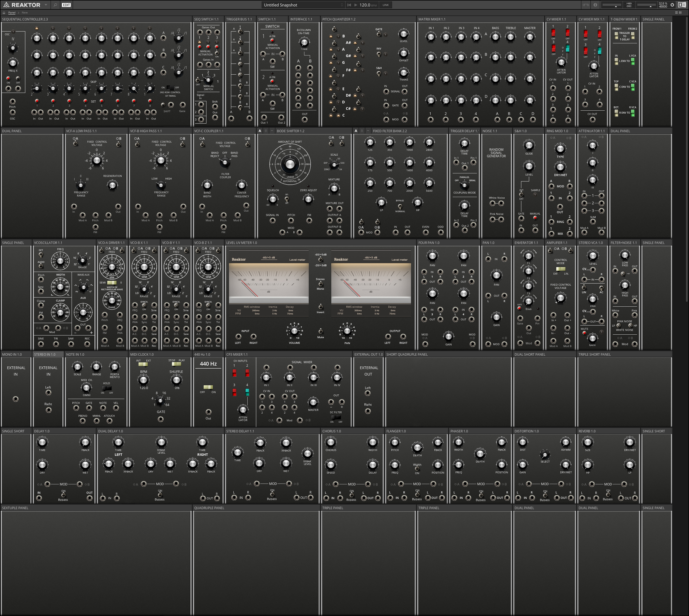Click the Bode Shifter AMOUNT OF SHIFT dial
Viewport: 689px width, 616px height.
(x=290, y=164)
